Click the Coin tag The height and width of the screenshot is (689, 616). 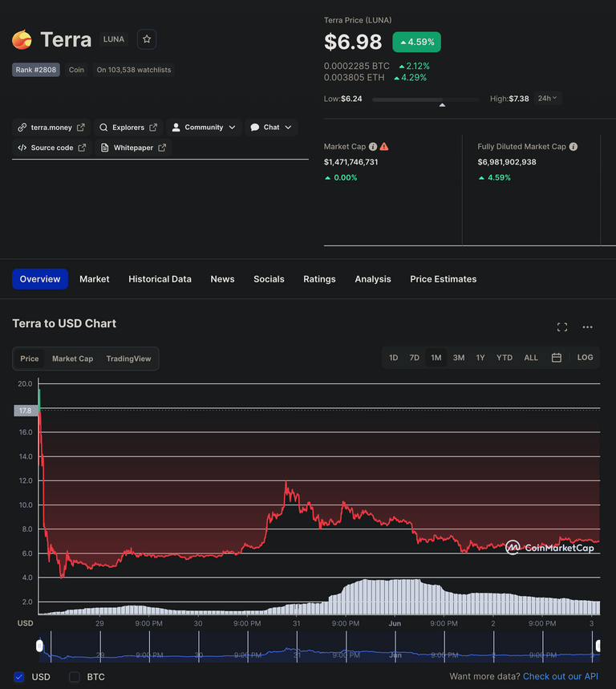[76, 70]
